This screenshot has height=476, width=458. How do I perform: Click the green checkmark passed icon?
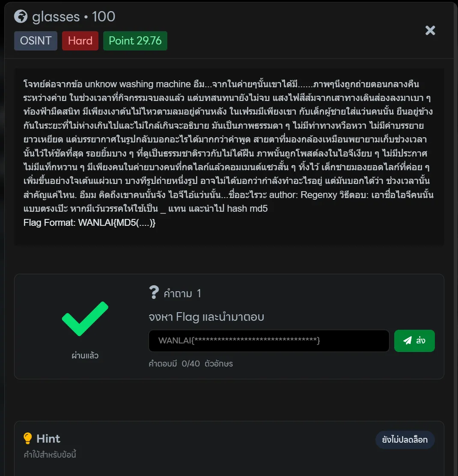coord(85,319)
